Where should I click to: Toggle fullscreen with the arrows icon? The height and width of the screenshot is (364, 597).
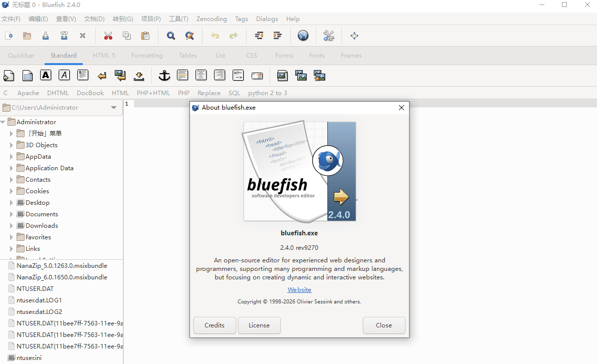354,36
